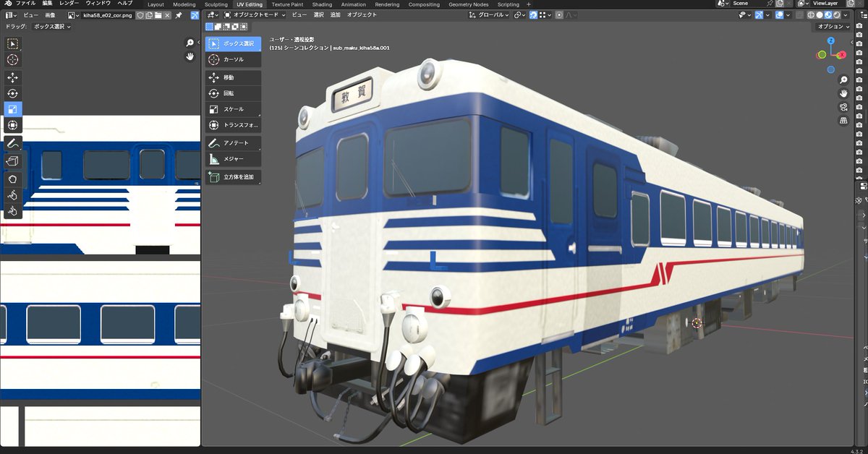Open the shading options dropdown arrow
The image size is (868, 454).
[846, 14]
